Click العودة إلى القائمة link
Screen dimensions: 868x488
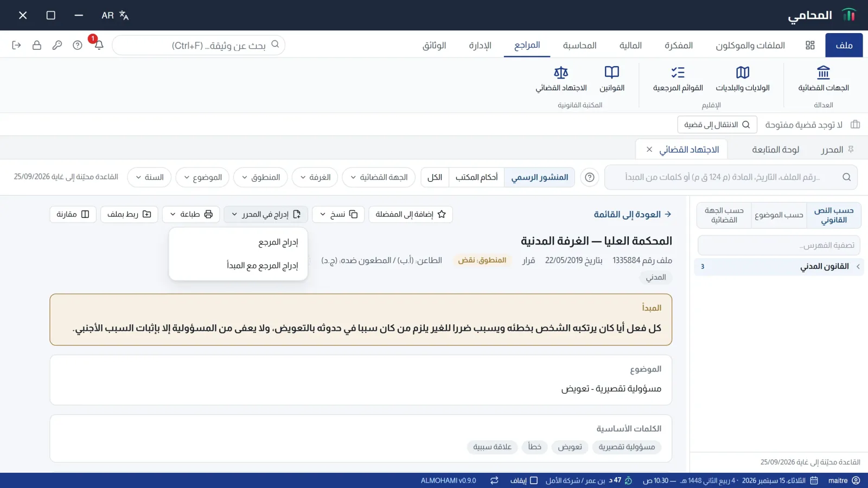[x=633, y=214]
